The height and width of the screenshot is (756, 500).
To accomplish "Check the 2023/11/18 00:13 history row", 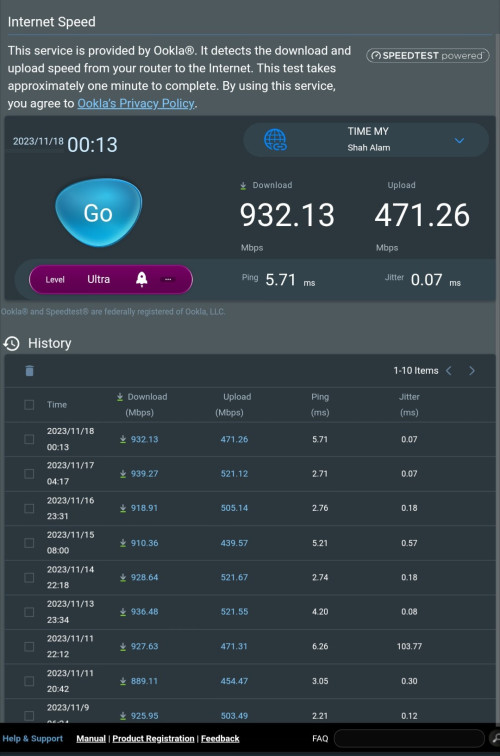I will pyautogui.click(x=29, y=439).
